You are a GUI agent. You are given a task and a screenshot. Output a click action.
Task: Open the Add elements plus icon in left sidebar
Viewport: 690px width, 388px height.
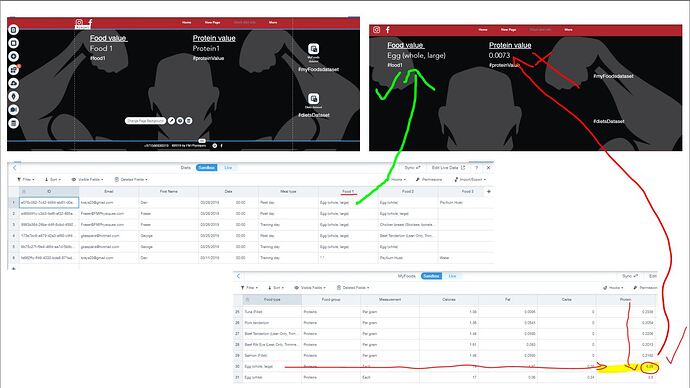(14, 56)
